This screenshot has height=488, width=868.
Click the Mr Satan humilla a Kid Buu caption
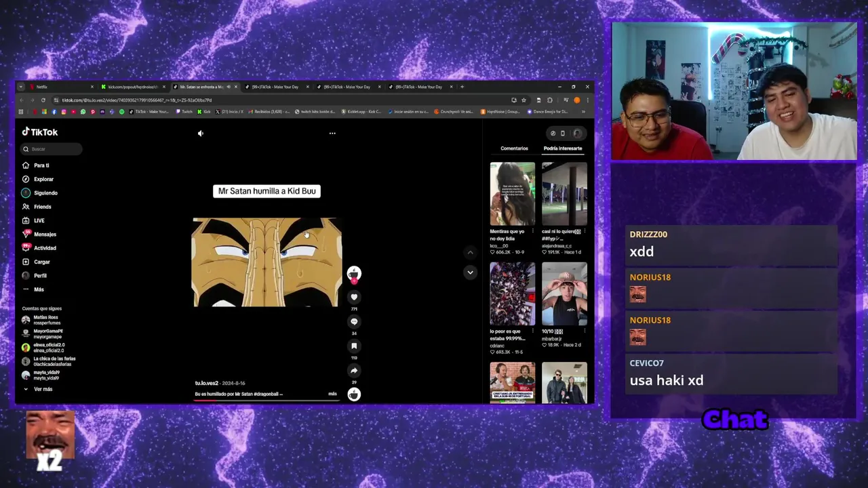tap(267, 191)
